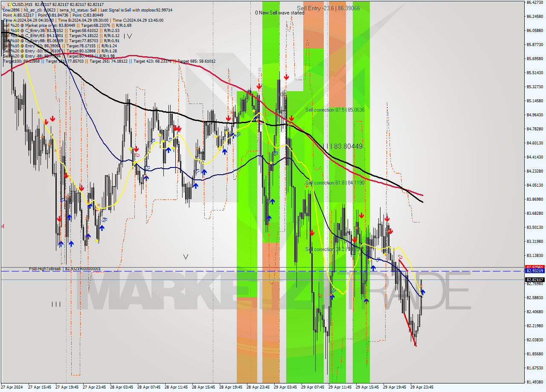Click the '28 Apr 15:45' time label
This screenshot has width=546, height=392.
tap(203, 387)
